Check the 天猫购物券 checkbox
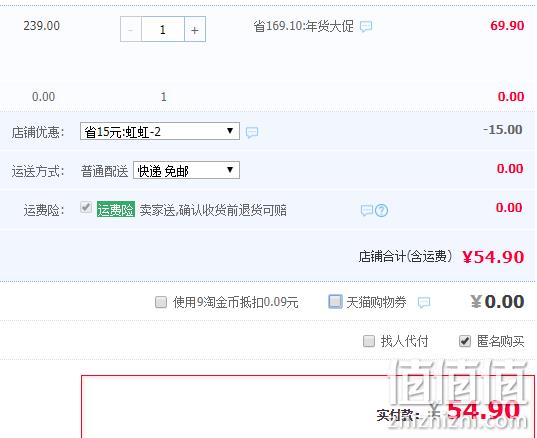 pos(335,302)
